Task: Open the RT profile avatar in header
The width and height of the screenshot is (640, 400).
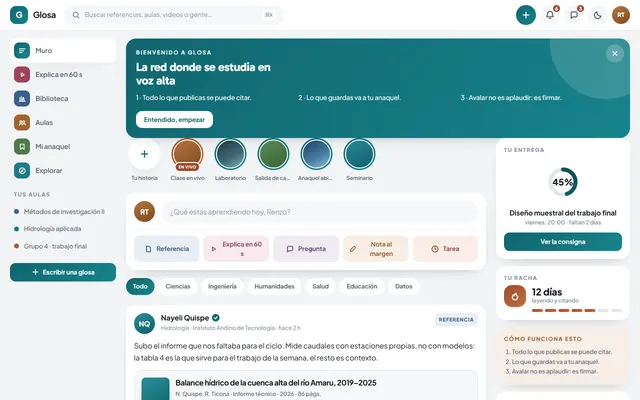Action: [621, 15]
